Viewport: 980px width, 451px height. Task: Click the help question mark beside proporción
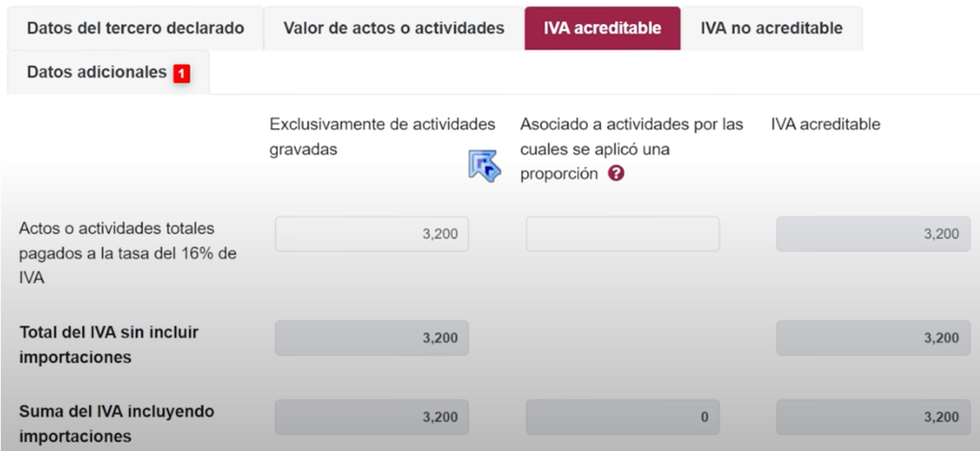pyautogui.click(x=616, y=173)
